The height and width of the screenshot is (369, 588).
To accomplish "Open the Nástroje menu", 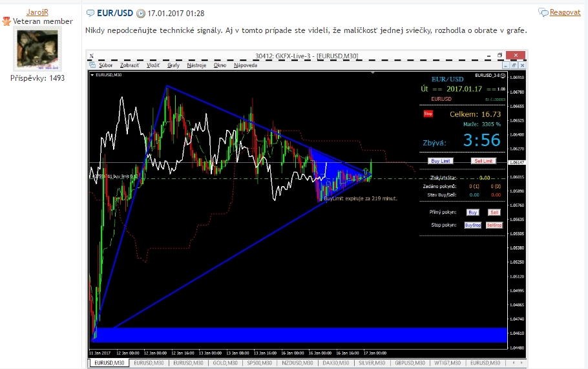I will (196, 65).
